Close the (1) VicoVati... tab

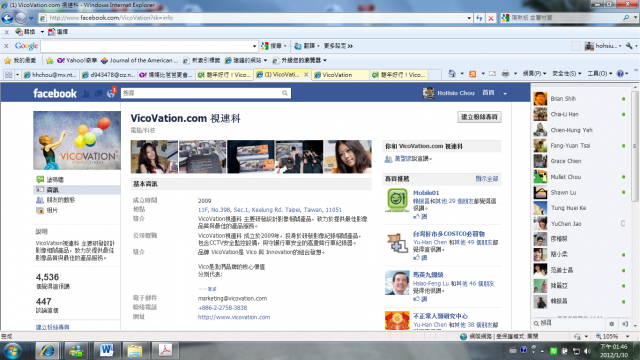pyautogui.click(x=307, y=74)
